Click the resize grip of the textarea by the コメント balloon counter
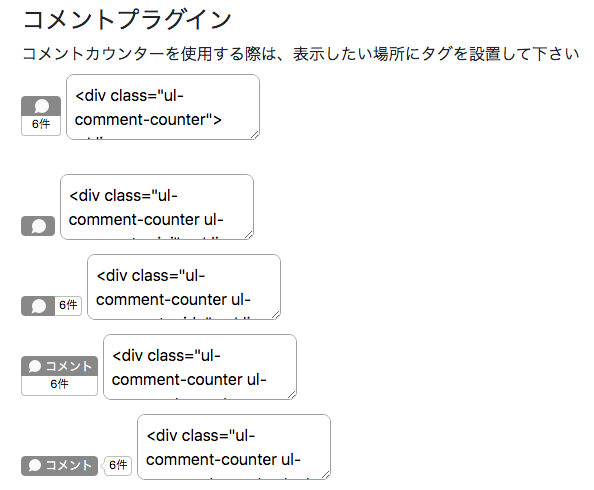The image size is (594, 490). tap(326, 474)
